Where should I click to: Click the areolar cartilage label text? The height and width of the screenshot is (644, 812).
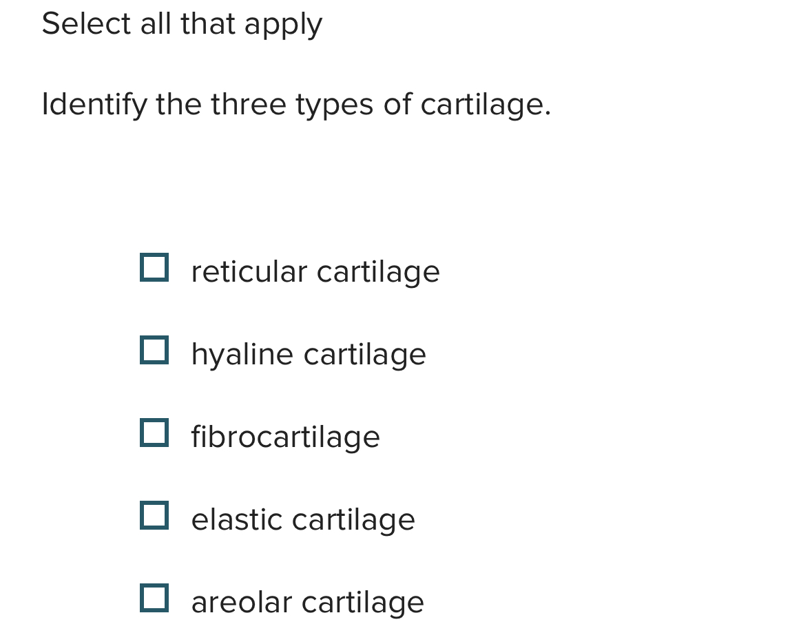coord(307,602)
